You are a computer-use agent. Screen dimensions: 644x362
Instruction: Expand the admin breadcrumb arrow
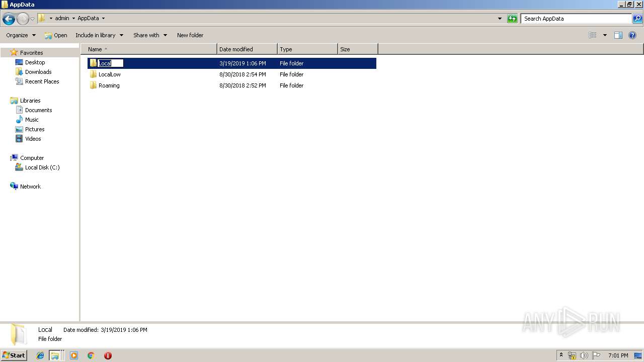51,19
